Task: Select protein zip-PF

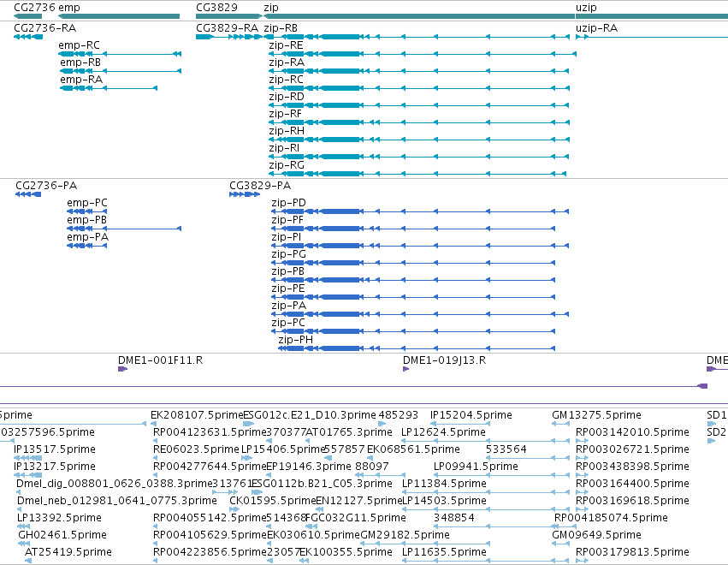Action: coord(287,220)
